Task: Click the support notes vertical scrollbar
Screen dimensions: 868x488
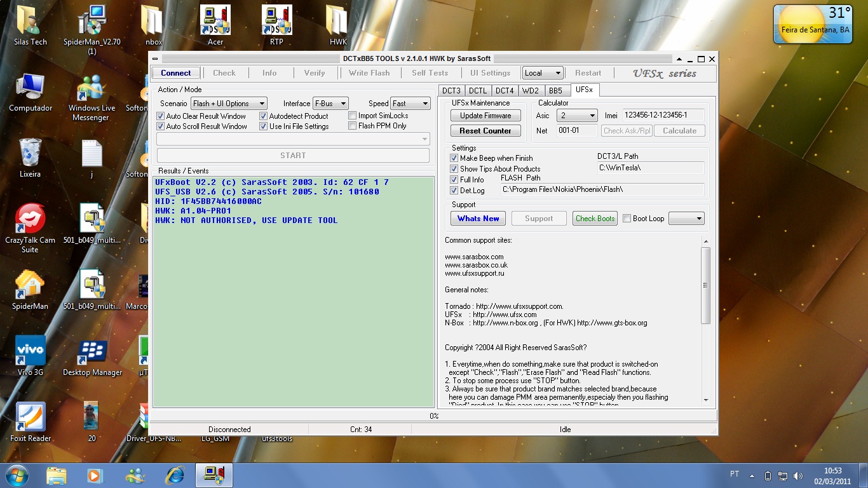Action: tap(705, 320)
